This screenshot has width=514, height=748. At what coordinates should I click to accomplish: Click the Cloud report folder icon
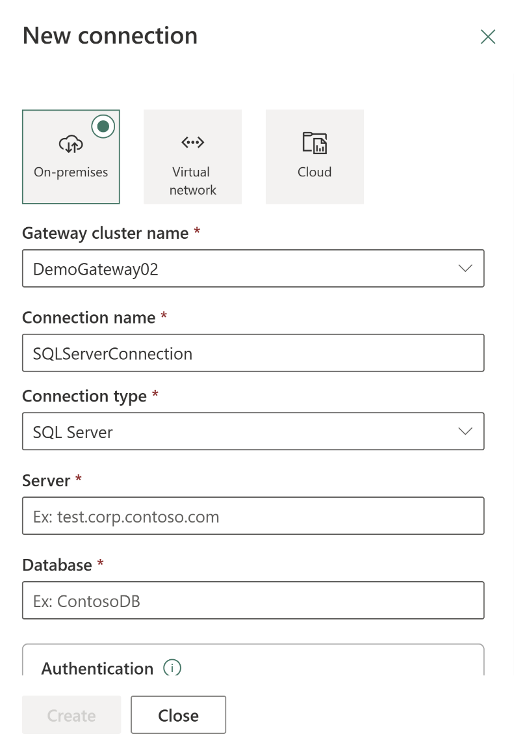point(315,143)
